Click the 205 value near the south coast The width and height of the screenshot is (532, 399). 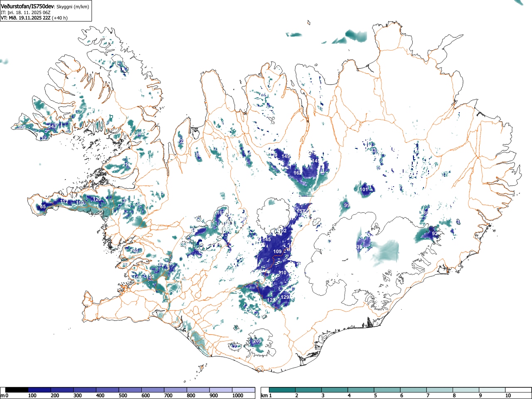coord(257,341)
